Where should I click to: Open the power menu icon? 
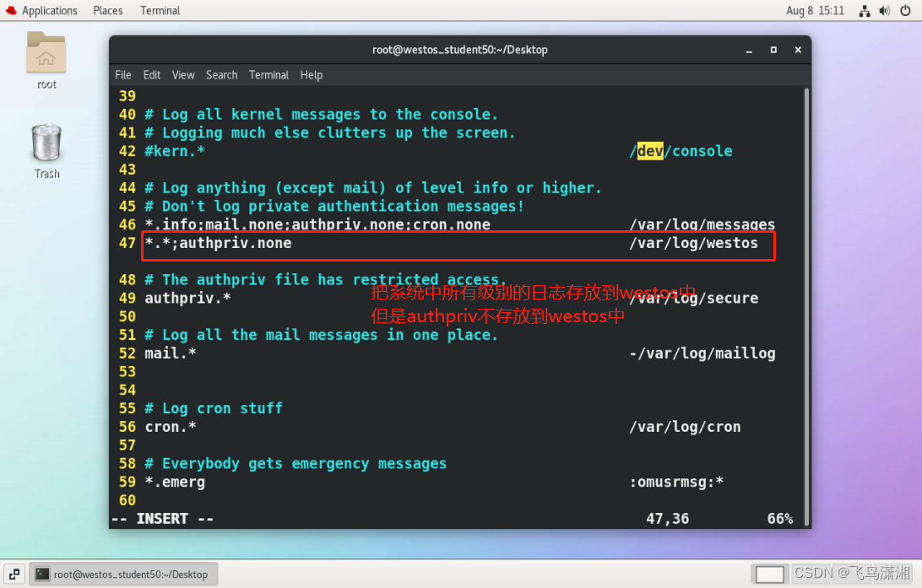click(905, 11)
